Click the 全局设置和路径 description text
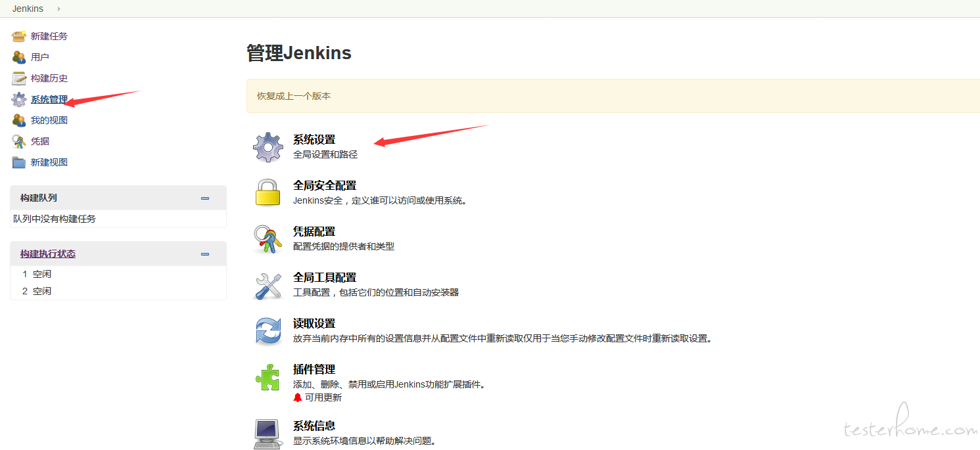980x450 pixels. (x=325, y=154)
